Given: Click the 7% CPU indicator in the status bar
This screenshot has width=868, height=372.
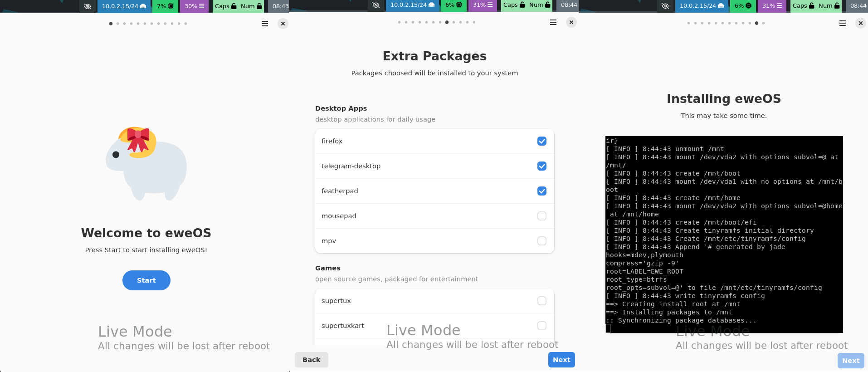Looking at the screenshot, I should pos(165,6).
